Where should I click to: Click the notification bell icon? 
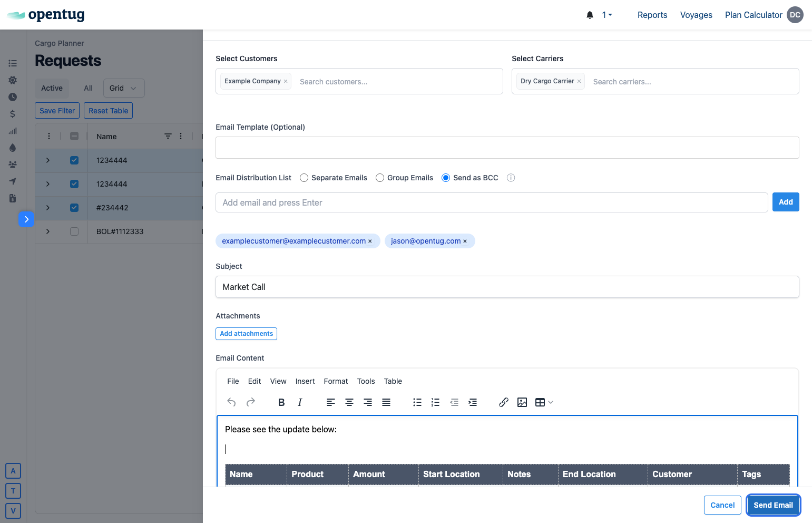click(x=590, y=15)
